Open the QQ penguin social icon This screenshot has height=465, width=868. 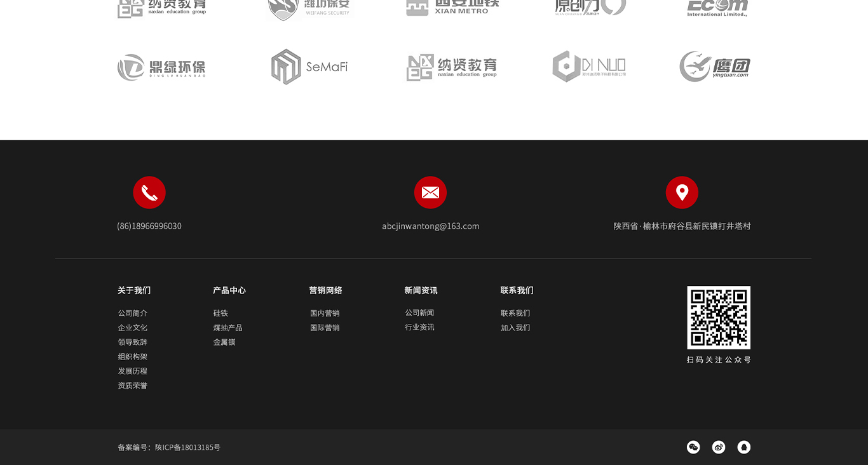click(x=744, y=447)
